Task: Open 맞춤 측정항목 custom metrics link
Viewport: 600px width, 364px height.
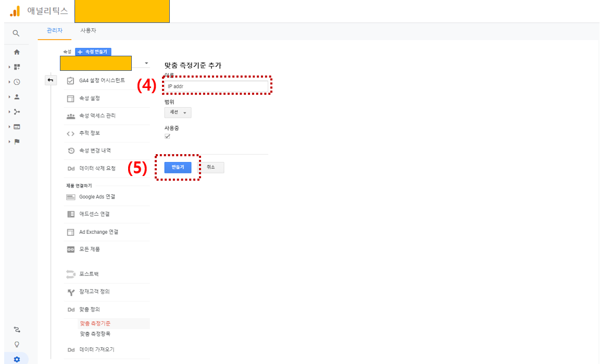Action: [95, 334]
